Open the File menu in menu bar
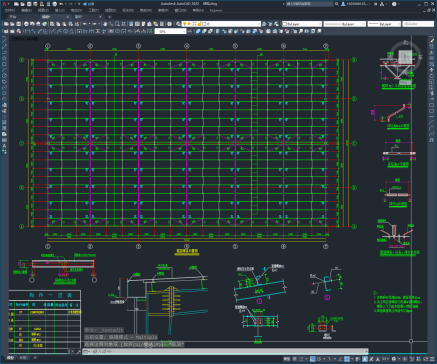 [x=9, y=11]
